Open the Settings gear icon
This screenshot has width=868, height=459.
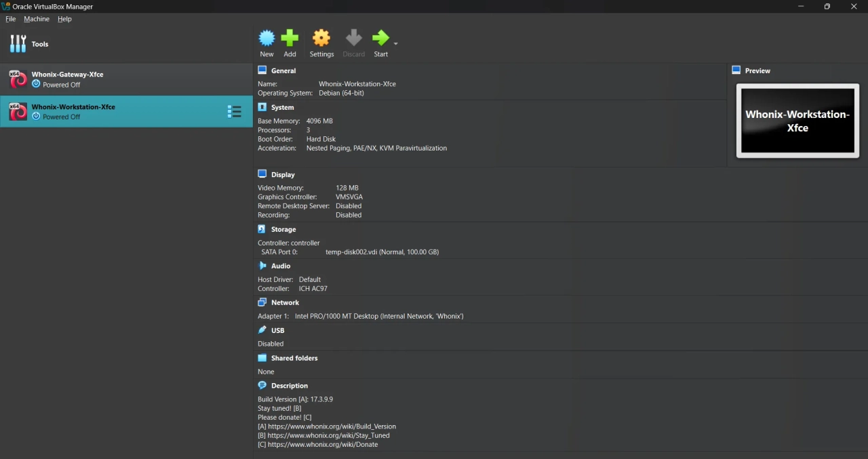point(321,37)
